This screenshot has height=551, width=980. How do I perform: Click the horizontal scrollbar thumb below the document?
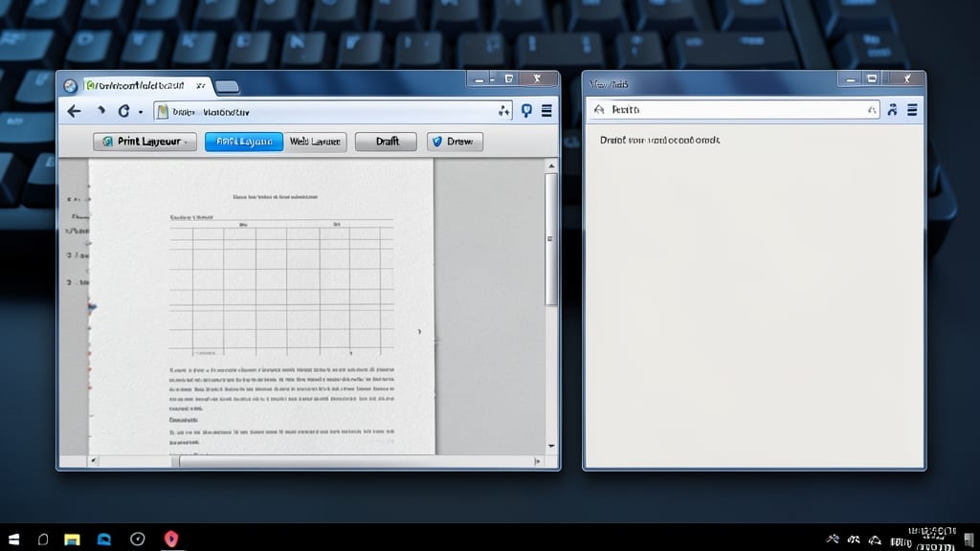tap(354, 462)
